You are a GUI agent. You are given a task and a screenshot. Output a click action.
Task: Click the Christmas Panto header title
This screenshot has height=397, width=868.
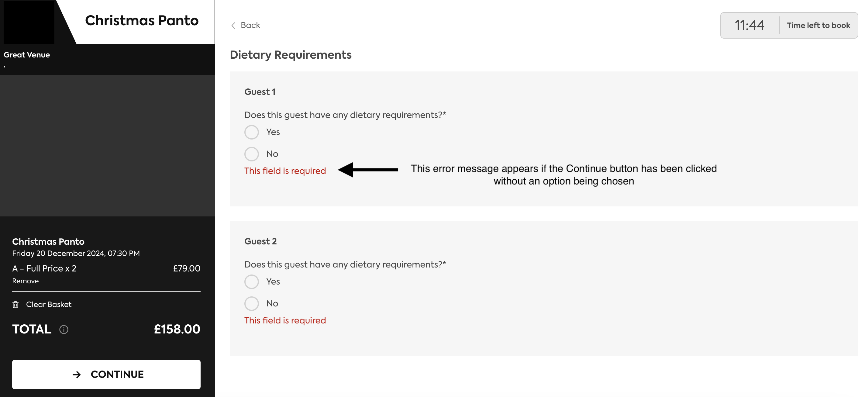142,21
